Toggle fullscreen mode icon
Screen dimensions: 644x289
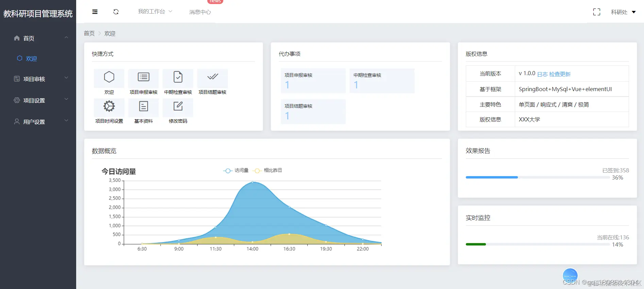596,12
